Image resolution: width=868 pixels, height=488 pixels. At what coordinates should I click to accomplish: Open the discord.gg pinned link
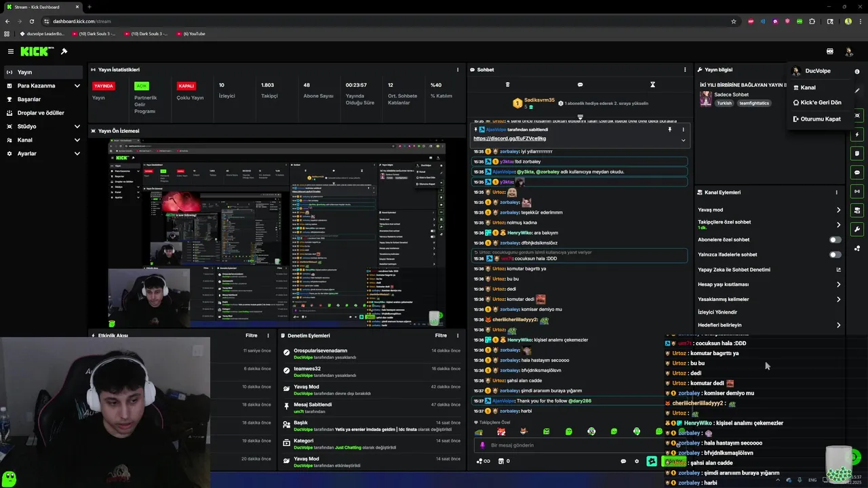tap(509, 139)
